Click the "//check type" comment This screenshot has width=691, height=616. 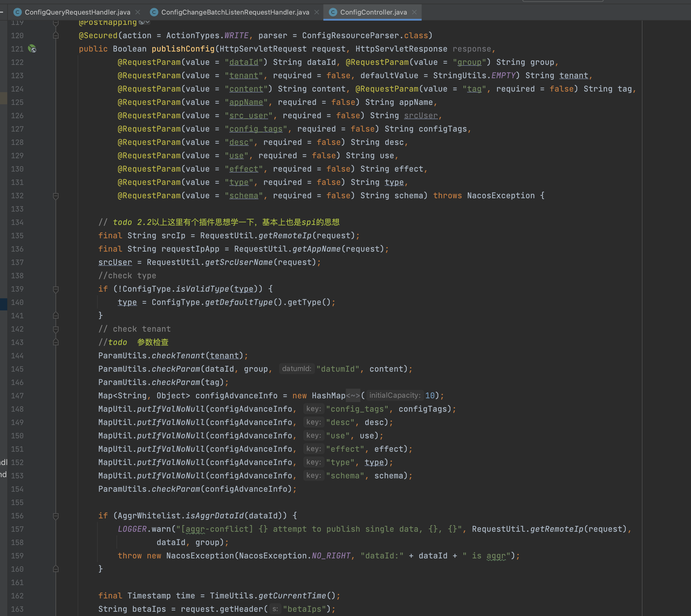pos(127,276)
